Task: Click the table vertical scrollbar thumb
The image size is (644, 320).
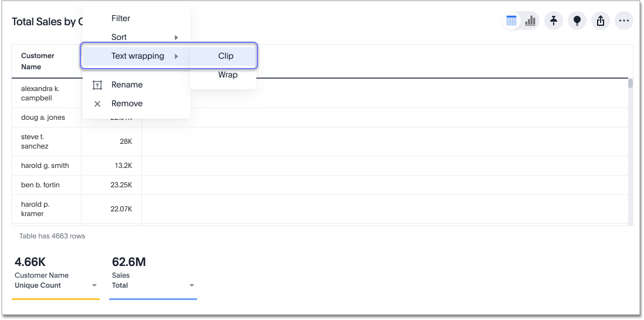Action: click(631, 83)
